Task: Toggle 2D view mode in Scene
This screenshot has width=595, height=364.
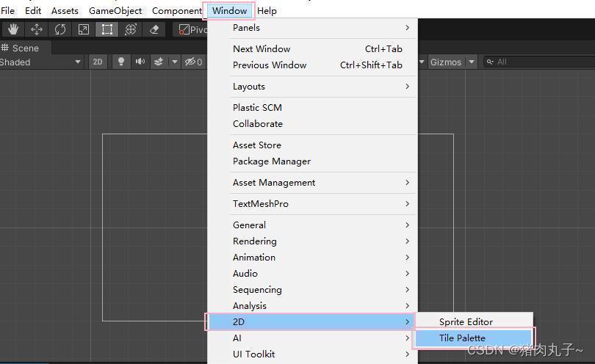Action: (98, 62)
